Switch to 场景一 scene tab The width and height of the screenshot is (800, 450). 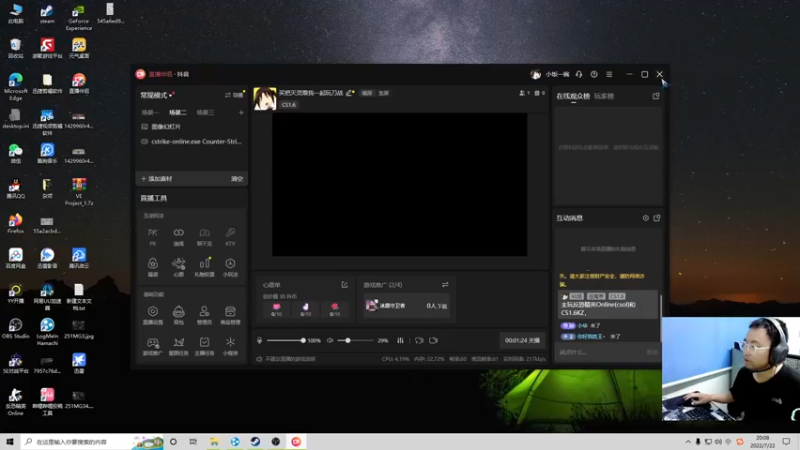point(150,112)
